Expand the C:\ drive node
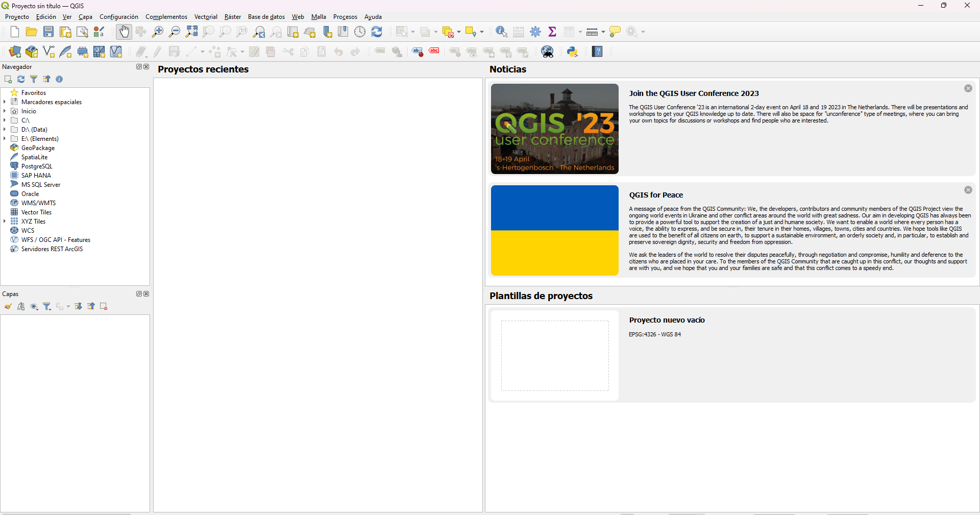 coord(5,120)
